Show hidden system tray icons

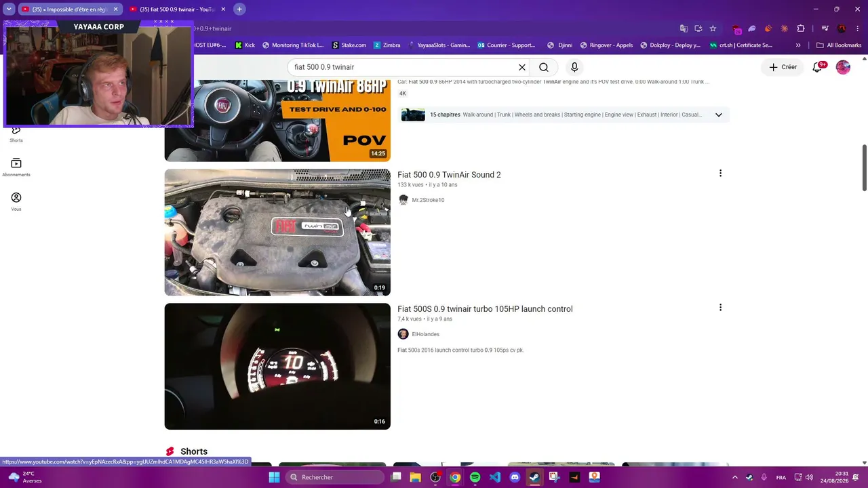point(734,477)
